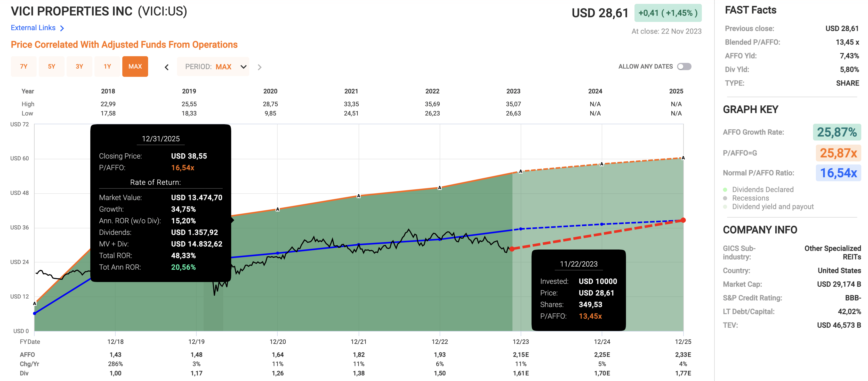868x381 pixels.
Task: Click chevron next to External Links
Action: point(62,28)
